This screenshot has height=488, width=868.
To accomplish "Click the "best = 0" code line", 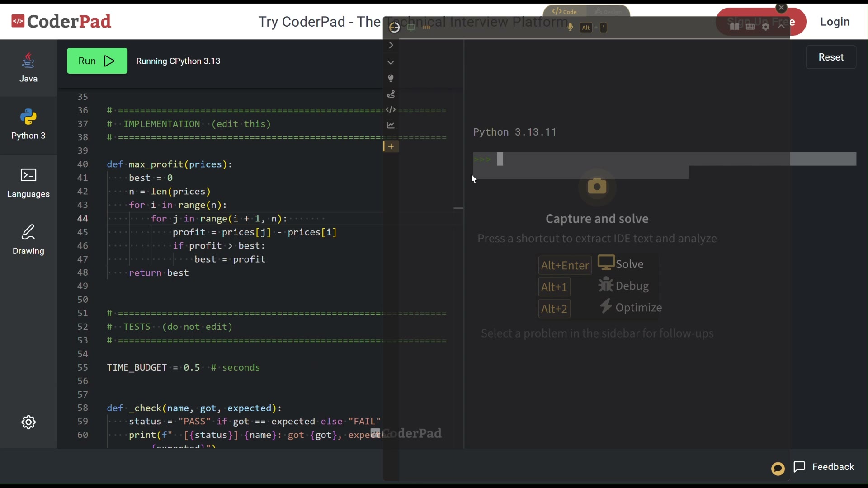I will [151, 178].
